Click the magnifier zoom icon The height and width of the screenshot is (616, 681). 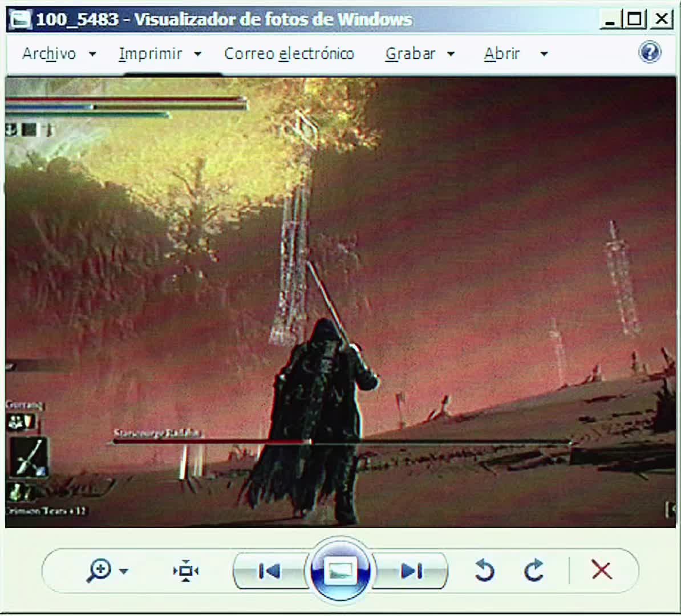[x=99, y=570]
